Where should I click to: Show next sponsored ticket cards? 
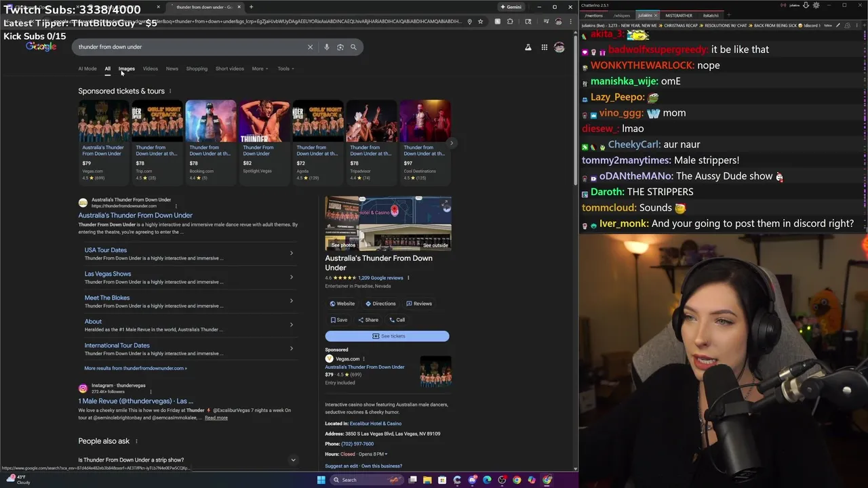(452, 143)
